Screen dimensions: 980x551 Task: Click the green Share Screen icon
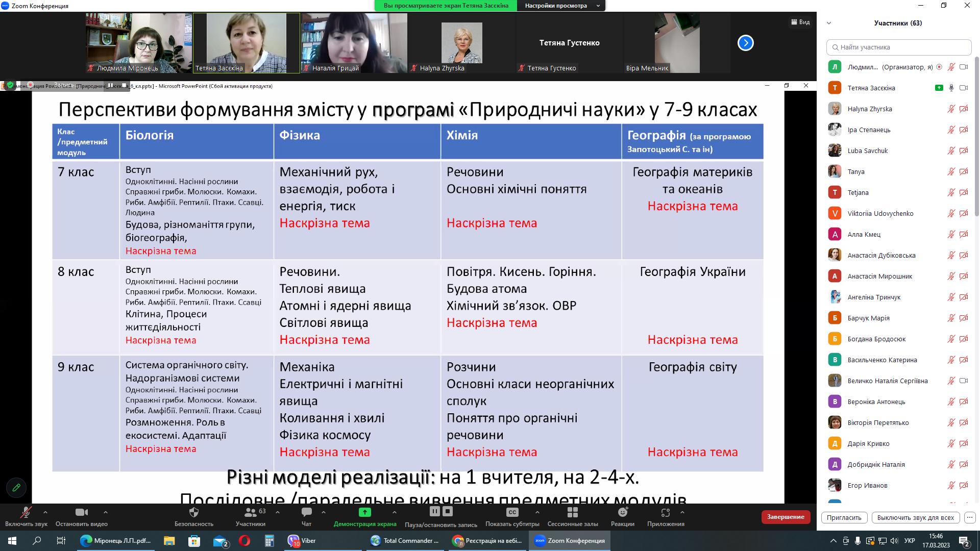pyautogui.click(x=364, y=512)
